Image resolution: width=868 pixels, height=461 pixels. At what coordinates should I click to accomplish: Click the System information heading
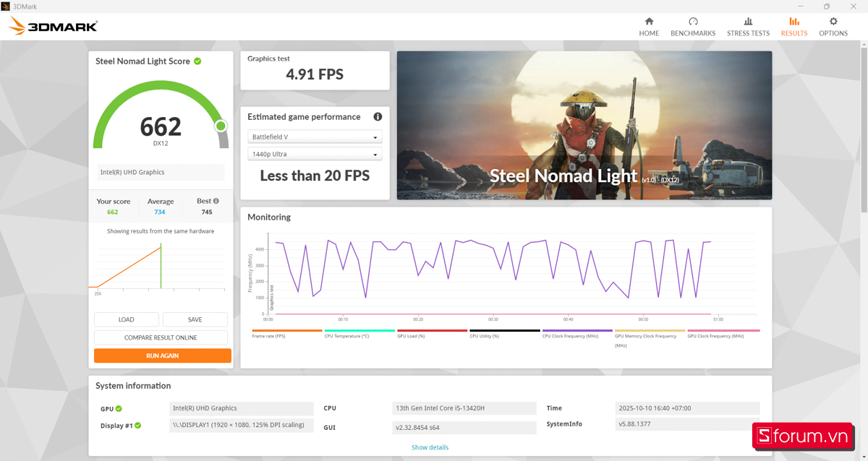coord(133,386)
